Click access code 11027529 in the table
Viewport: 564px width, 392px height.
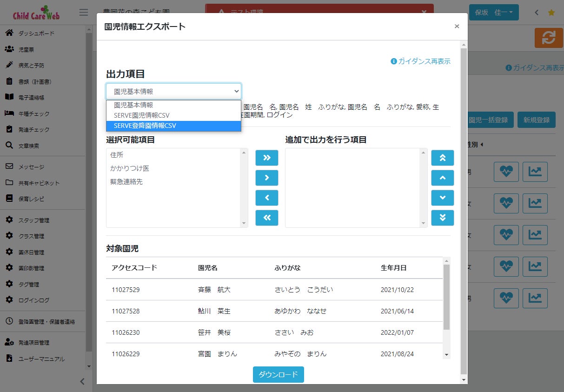(126, 290)
